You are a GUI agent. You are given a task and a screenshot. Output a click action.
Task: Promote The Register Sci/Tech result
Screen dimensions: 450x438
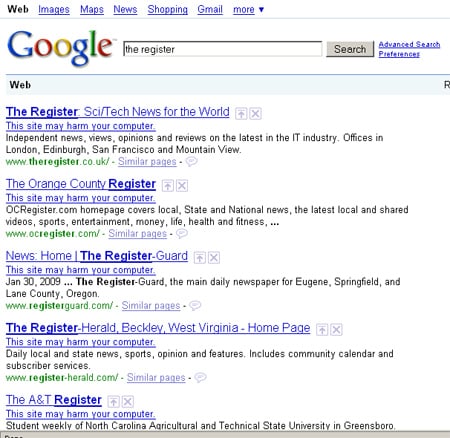(241, 114)
